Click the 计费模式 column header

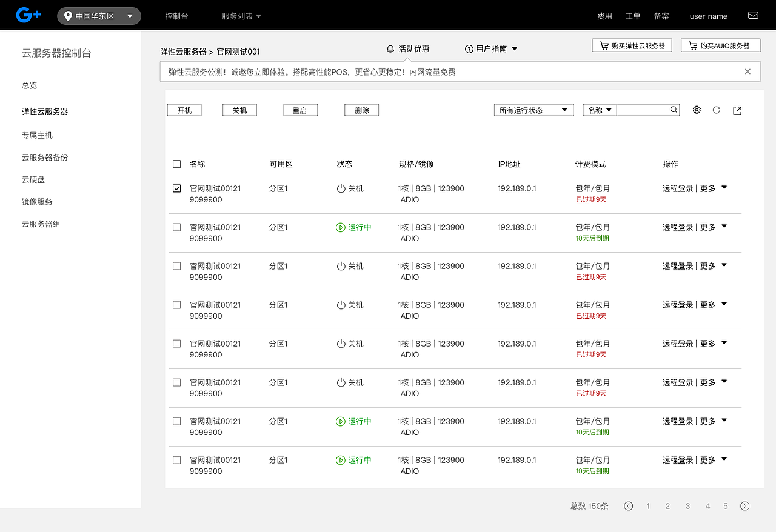pos(590,164)
